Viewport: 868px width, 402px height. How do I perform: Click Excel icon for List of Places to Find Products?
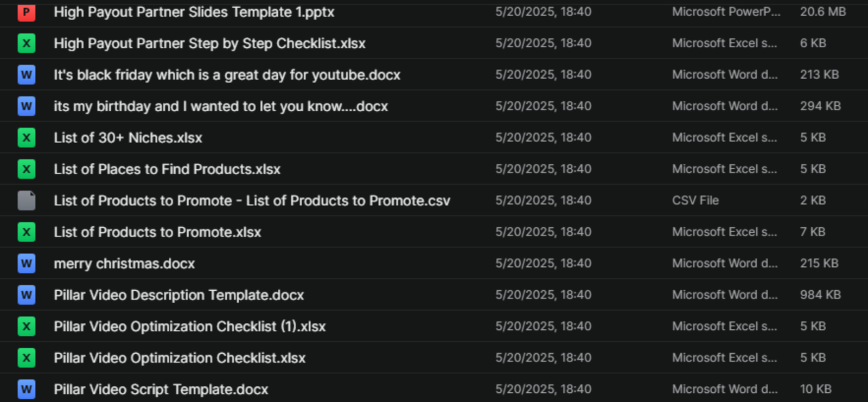26,169
